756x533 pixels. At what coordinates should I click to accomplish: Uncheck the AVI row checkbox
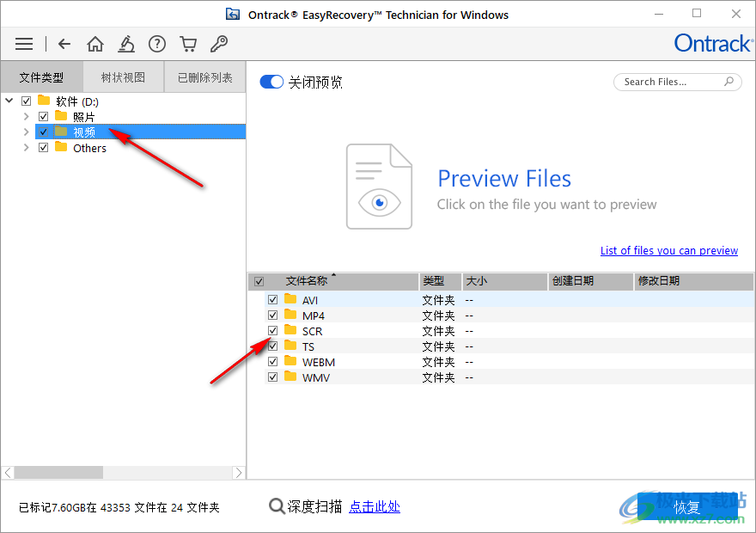point(273,299)
